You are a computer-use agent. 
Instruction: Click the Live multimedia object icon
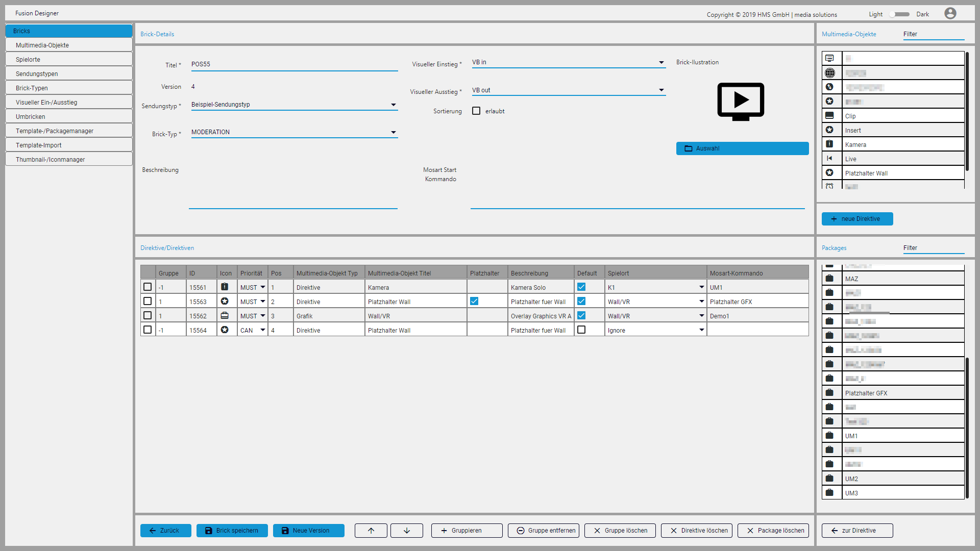click(829, 159)
